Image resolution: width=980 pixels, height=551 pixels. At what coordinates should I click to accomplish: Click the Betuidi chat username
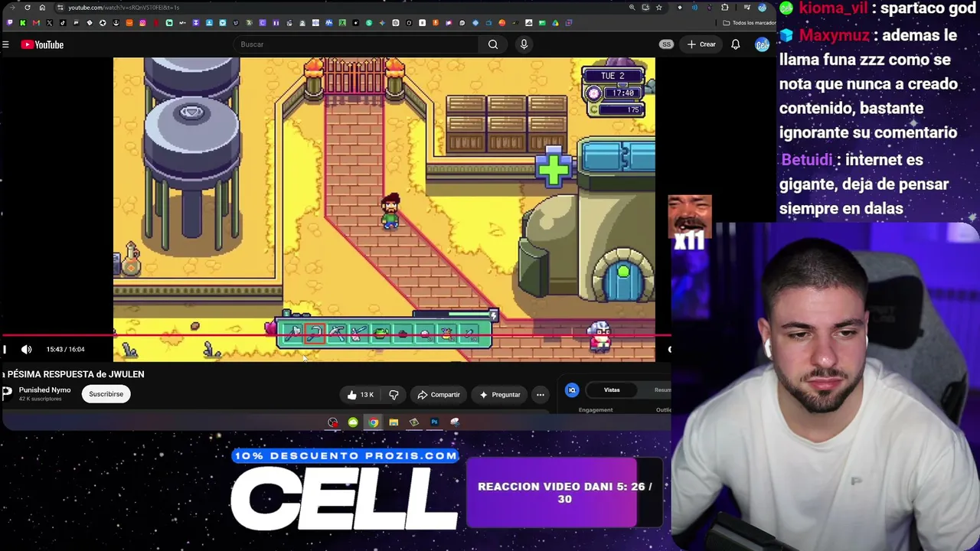(807, 160)
